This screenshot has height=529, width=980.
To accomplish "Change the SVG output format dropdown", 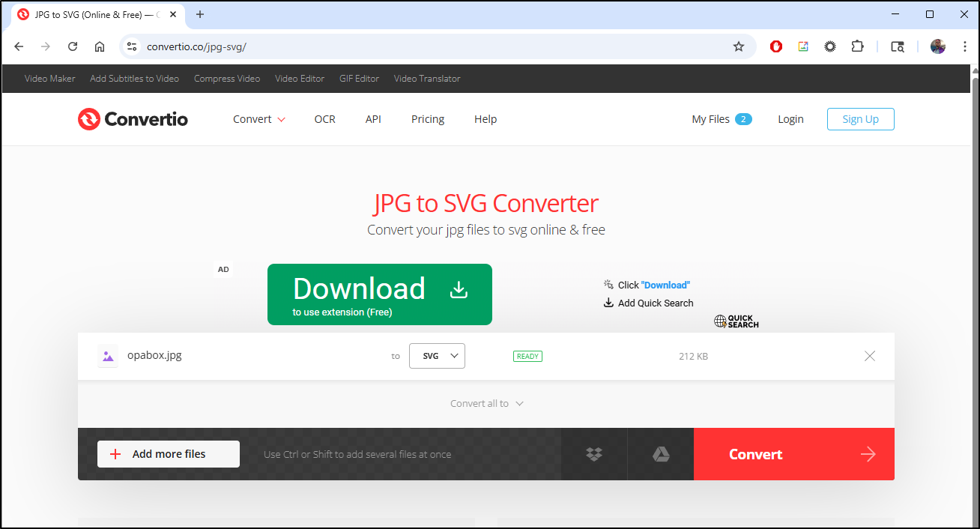I will pos(437,356).
